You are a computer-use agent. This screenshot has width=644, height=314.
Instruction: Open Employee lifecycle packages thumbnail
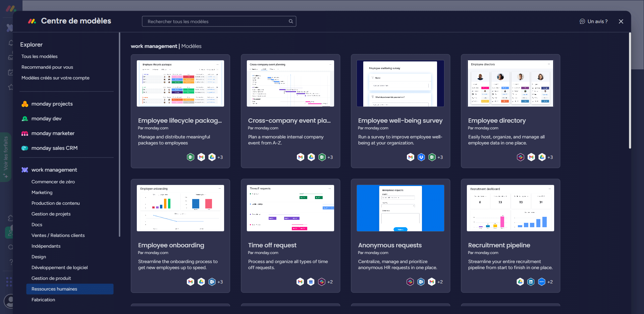click(180, 83)
